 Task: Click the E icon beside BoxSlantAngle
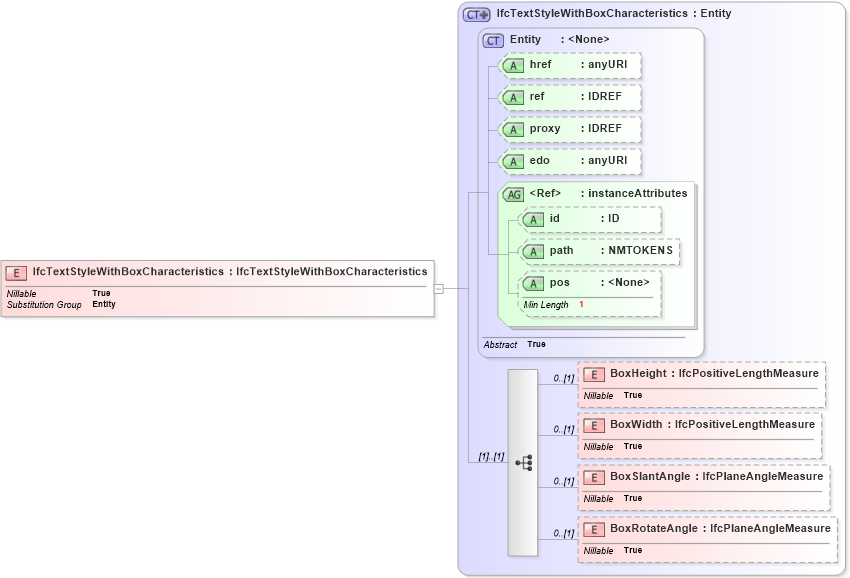(x=594, y=477)
